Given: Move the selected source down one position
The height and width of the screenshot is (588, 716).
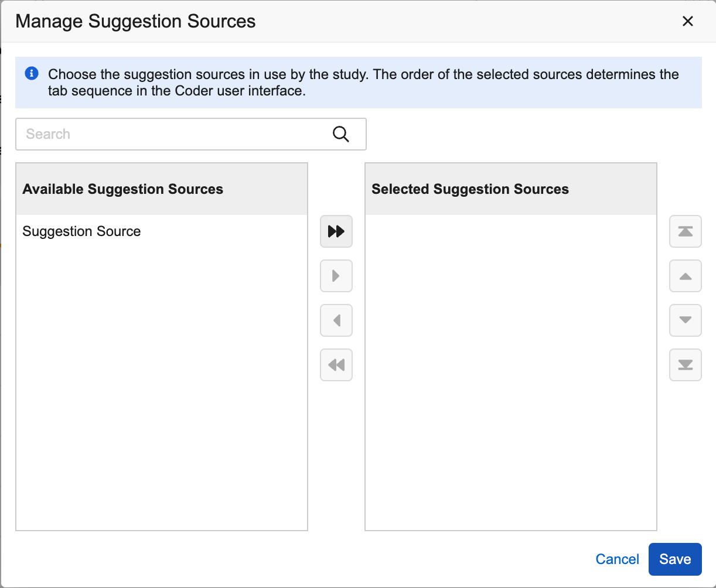Looking at the screenshot, I should click(x=685, y=320).
